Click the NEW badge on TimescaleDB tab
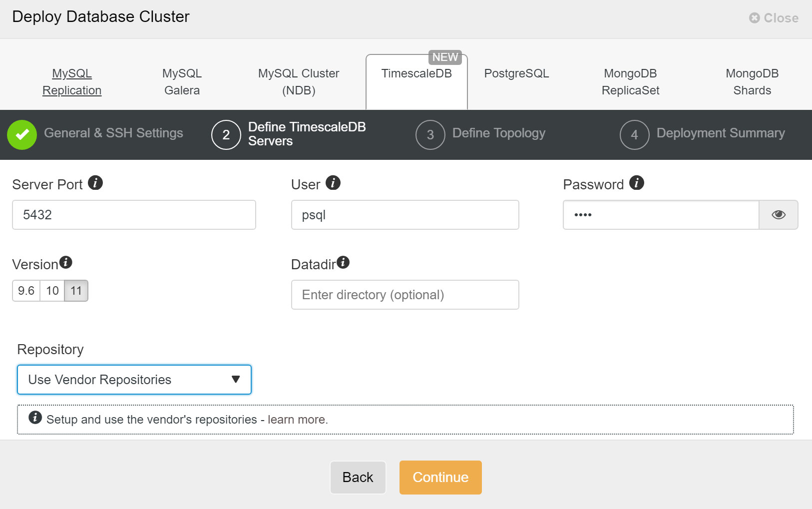812x509 pixels. [x=445, y=57]
